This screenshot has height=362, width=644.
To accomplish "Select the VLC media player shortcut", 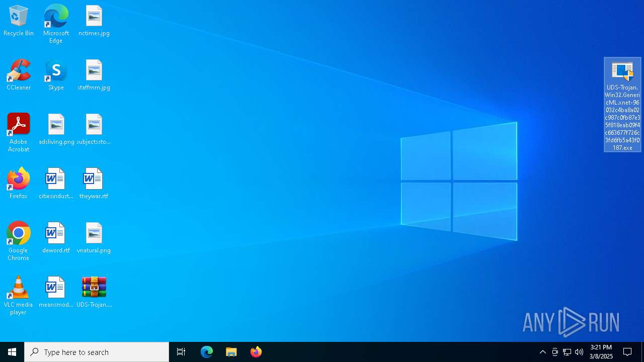I will [x=19, y=296].
